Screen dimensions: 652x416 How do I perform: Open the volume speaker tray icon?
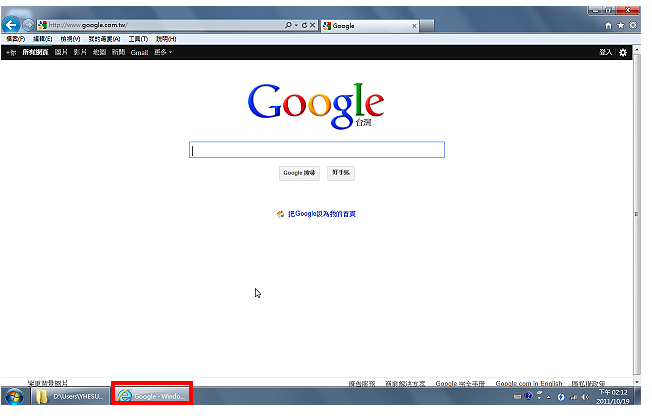[585, 397]
